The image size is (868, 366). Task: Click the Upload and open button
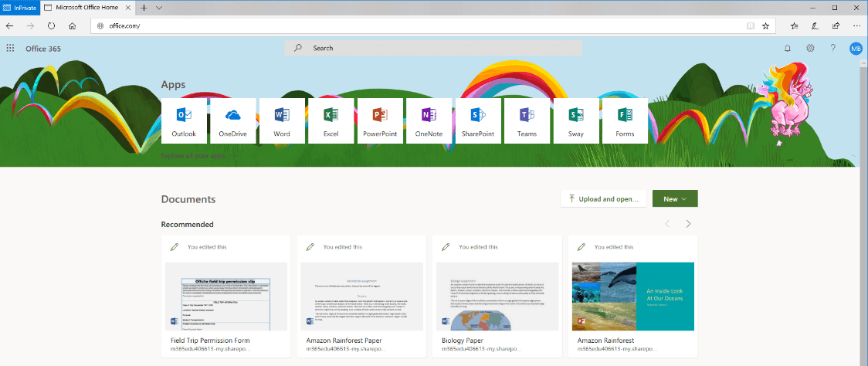[x=603, y=198]
